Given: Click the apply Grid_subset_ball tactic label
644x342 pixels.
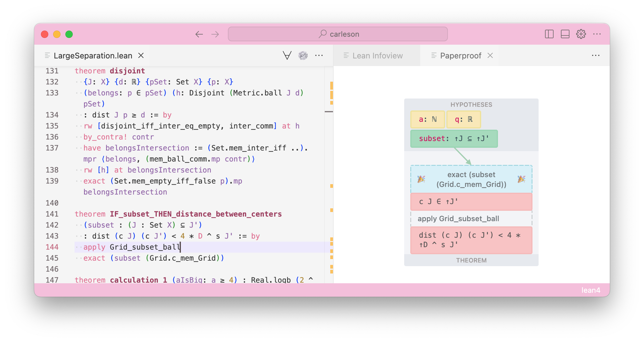Looking at the screenshot, I should coord(458,219).
